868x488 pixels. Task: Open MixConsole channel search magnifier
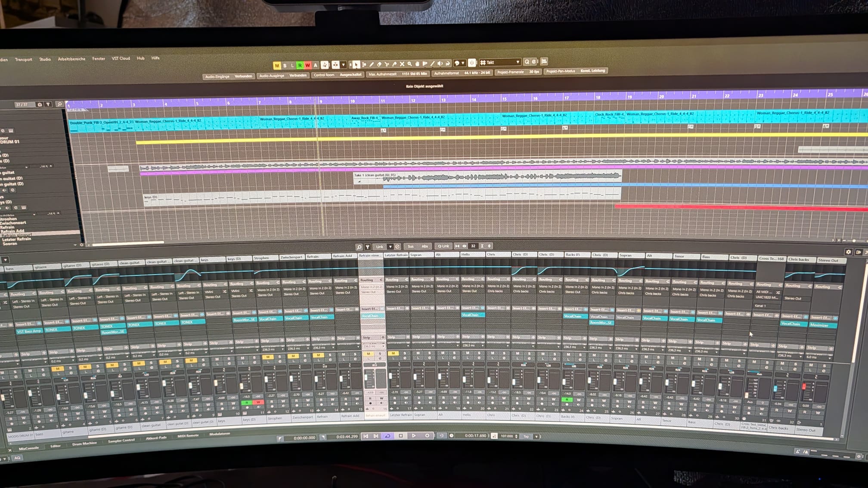(x=359, y=247)
